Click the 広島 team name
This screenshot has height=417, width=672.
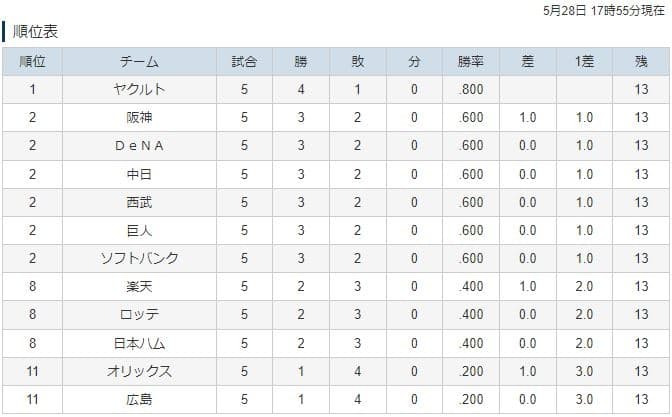click(139, 399)
